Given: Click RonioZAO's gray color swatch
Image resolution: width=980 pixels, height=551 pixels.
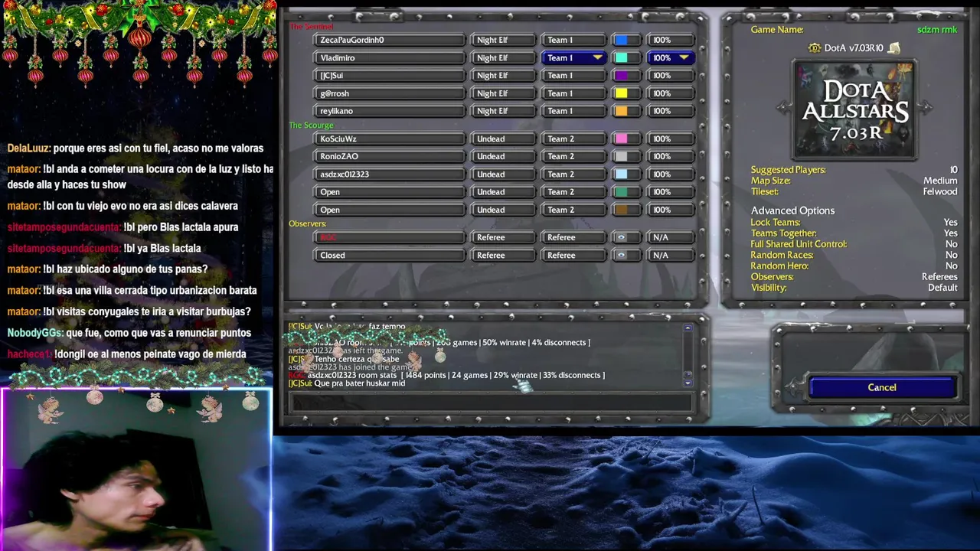Looking at the screenshot, I should pyautogui.click(x=622, y=156).
